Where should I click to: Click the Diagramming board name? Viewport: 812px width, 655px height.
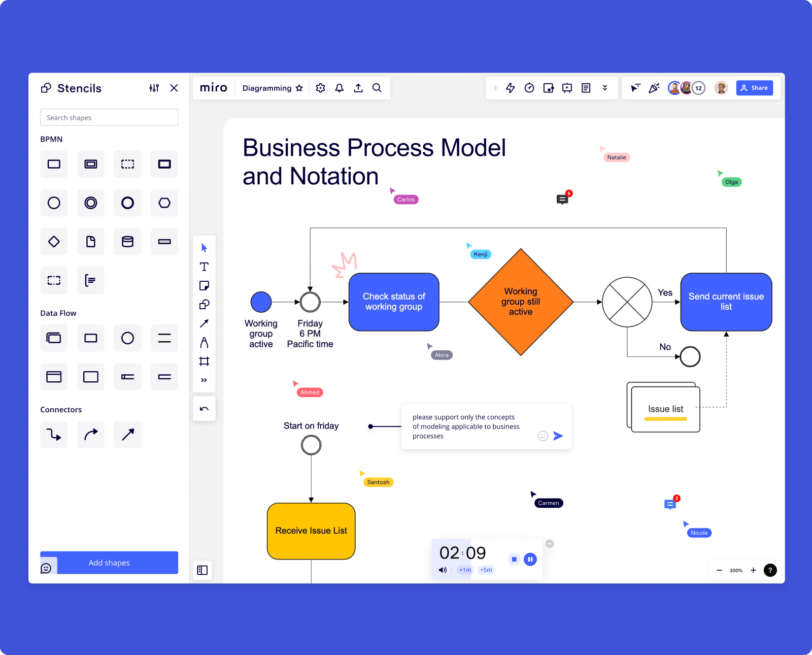click(266, 88)
